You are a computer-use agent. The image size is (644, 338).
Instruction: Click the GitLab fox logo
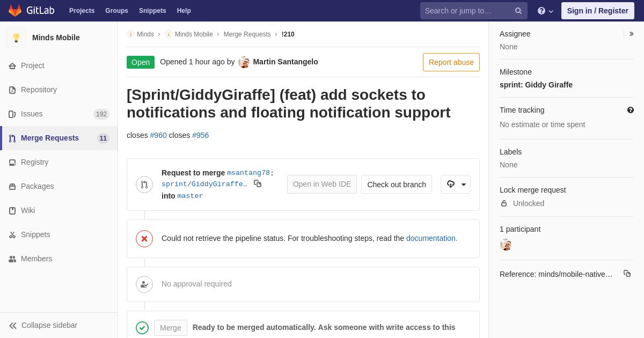tap(15, 11)
